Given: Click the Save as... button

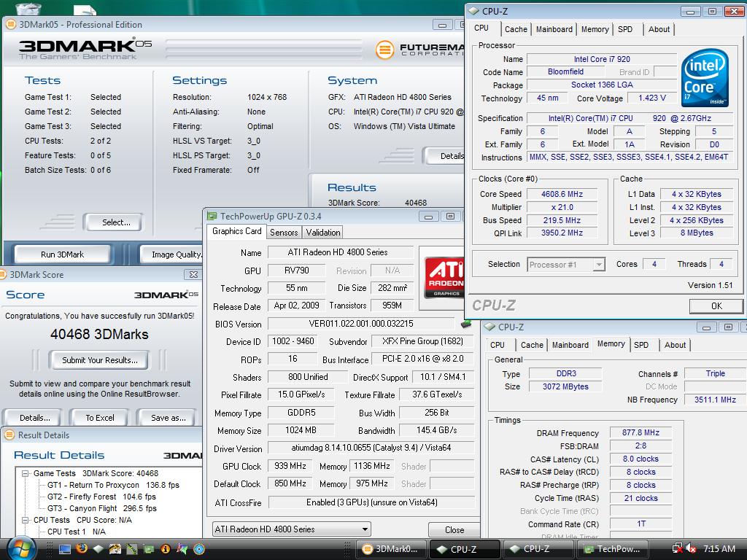Looking at the screenshot, I should click(167, 418).
